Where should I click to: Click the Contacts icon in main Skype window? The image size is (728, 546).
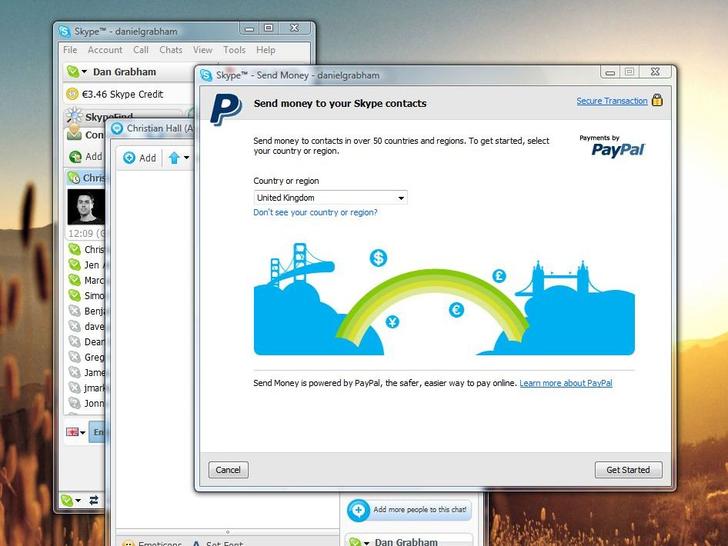click(74, 133)
